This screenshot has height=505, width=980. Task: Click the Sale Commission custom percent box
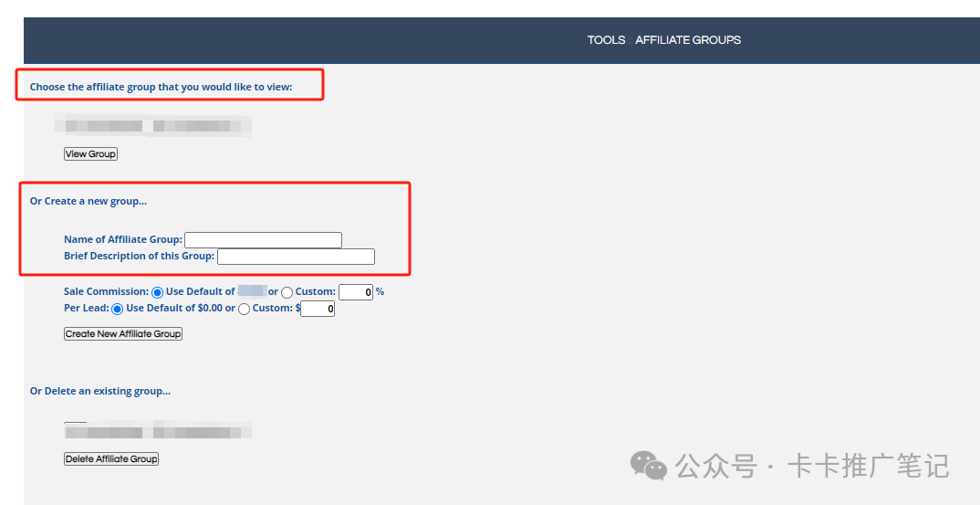click(x=355, y=292)
